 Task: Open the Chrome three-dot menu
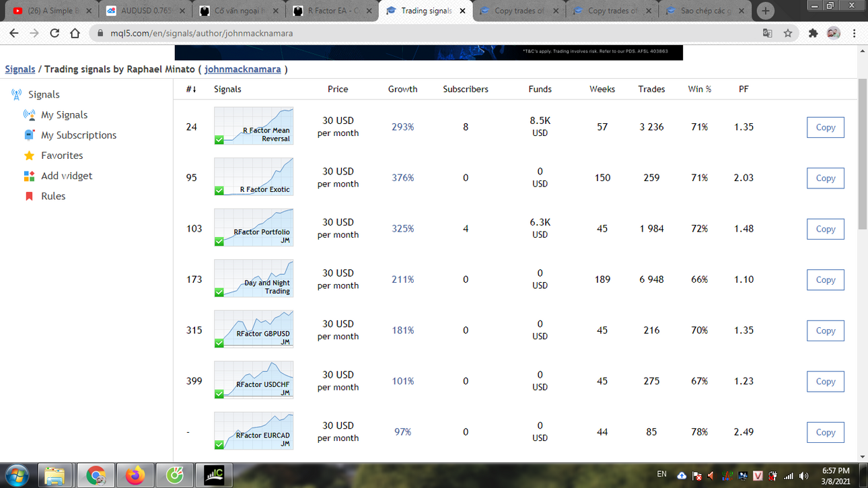[855, 33]
